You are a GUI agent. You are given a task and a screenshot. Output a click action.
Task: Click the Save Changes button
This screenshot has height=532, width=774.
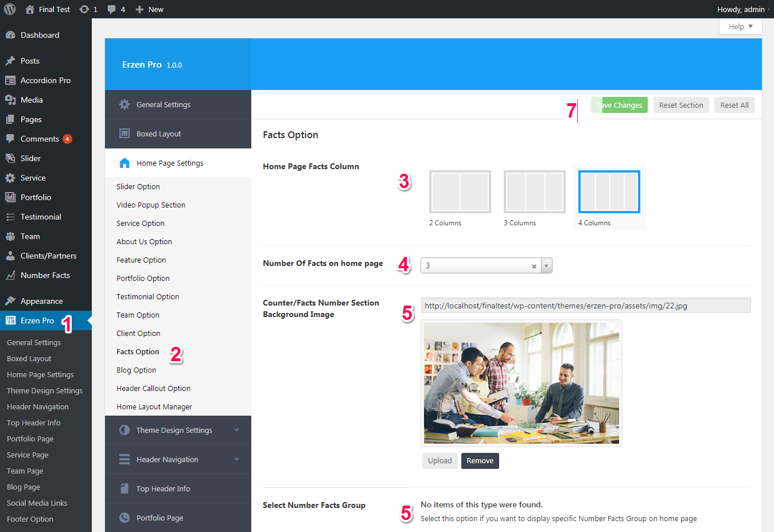619,105
